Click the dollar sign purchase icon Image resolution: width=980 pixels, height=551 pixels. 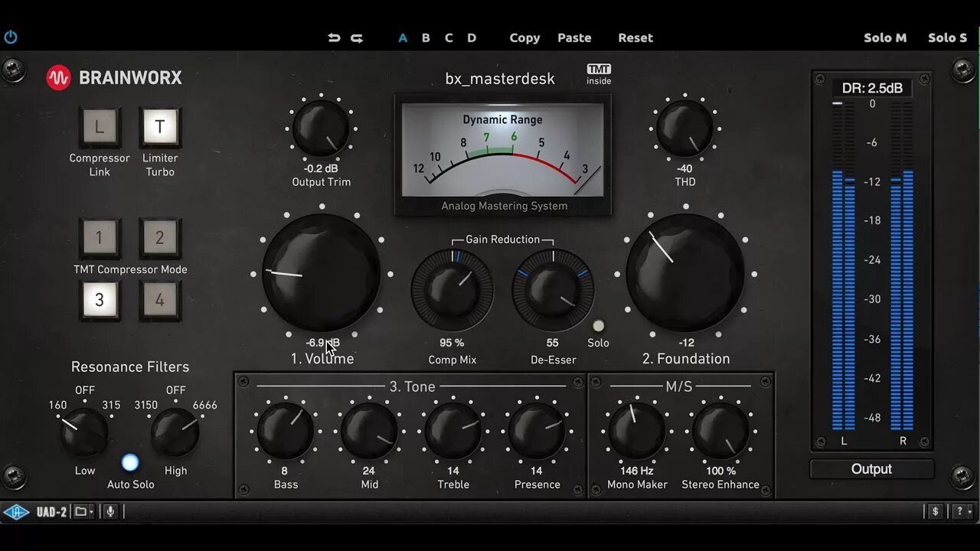tap(935, 512)
